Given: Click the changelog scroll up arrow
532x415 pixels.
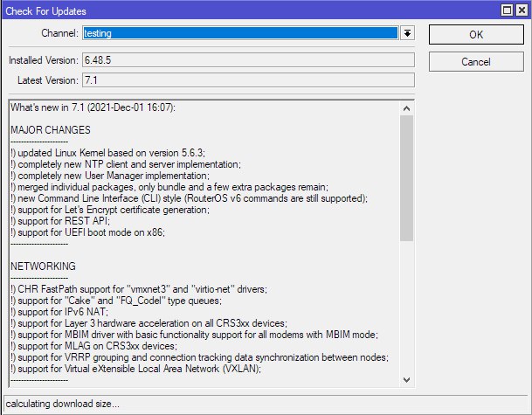Looking at the screenshot, I should pos(406,108).
